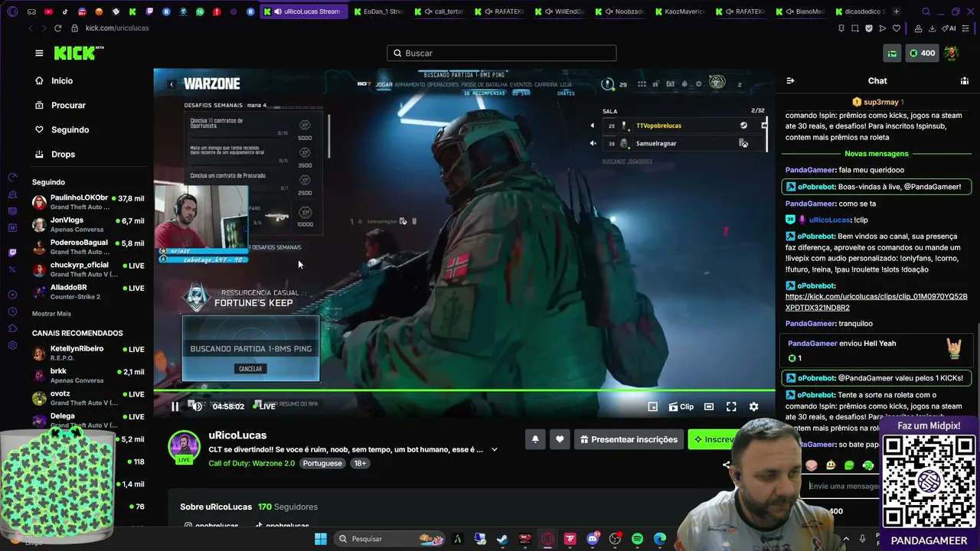Image resolution: width=980 pixels, height=551 pixels.
Task: Open PaulinhoLOKObr followed channel
Action: pos(88,202)
